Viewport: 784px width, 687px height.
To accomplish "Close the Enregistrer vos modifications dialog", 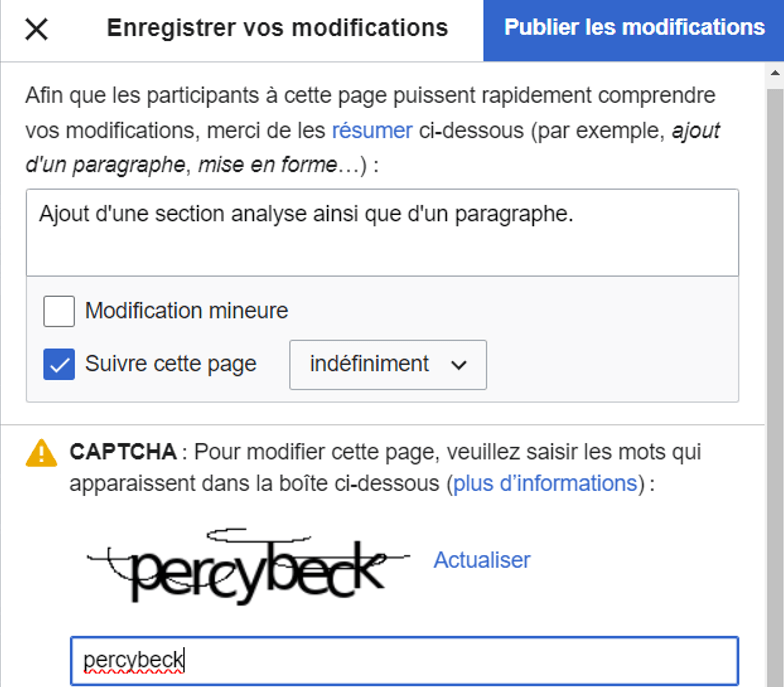I will point(36,29).
